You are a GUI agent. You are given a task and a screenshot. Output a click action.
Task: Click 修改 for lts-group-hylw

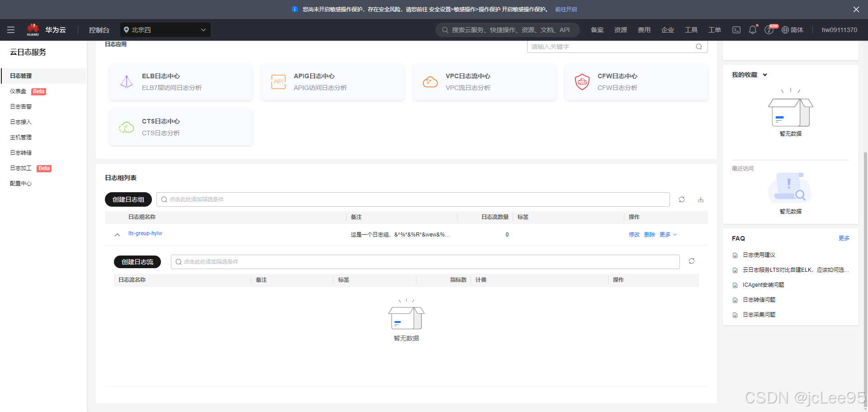point(634,235)
